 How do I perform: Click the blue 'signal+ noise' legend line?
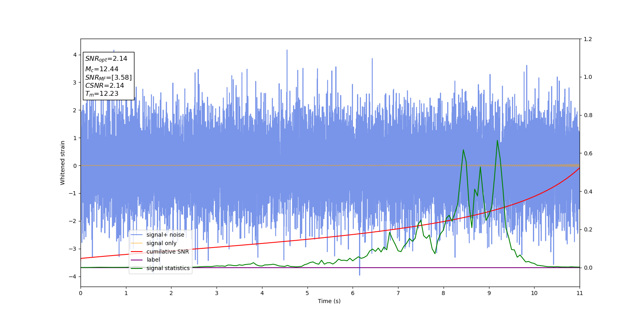point(137,235)
